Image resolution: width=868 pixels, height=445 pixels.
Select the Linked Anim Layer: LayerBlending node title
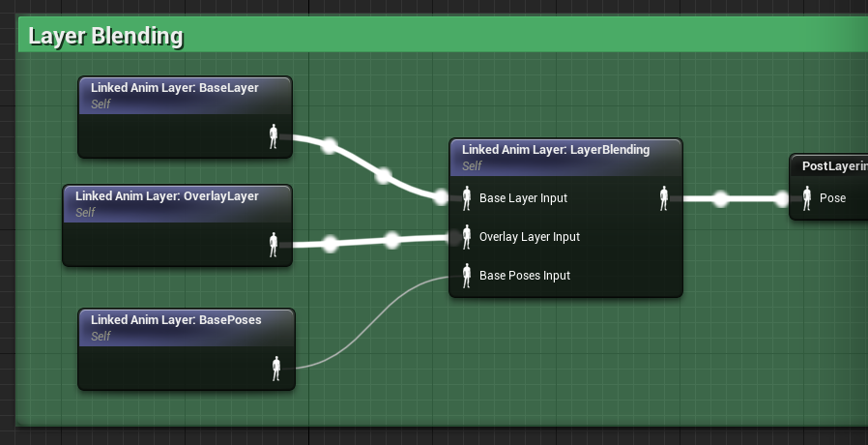[556, 150]
